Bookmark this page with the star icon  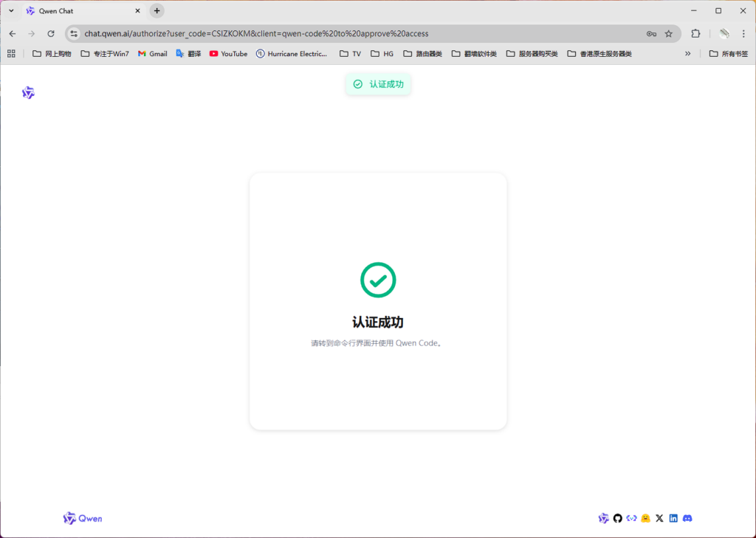(669, 33)
